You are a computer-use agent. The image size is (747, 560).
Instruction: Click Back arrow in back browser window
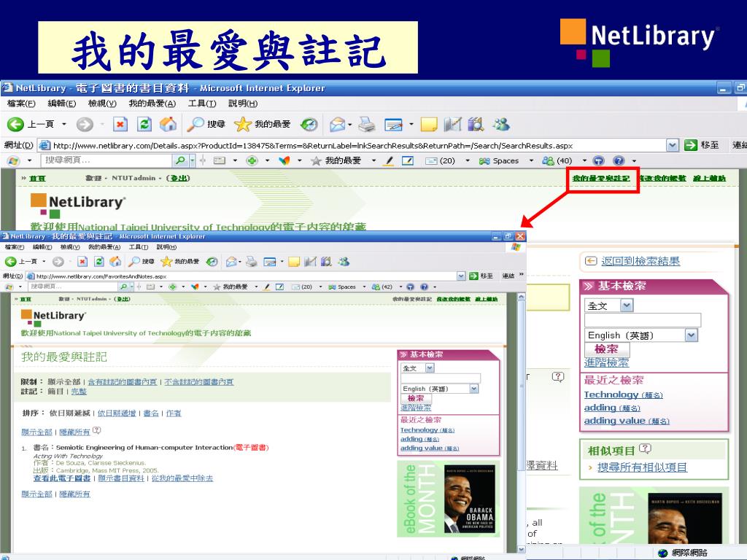(15, 124)
